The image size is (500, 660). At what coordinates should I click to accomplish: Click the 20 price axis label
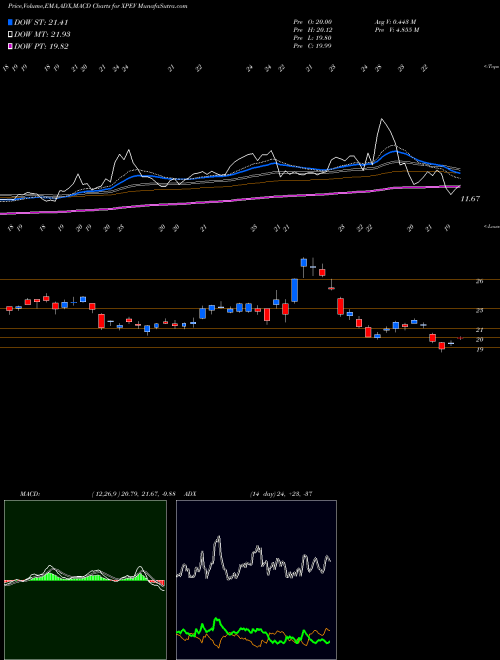click(479, 340)
